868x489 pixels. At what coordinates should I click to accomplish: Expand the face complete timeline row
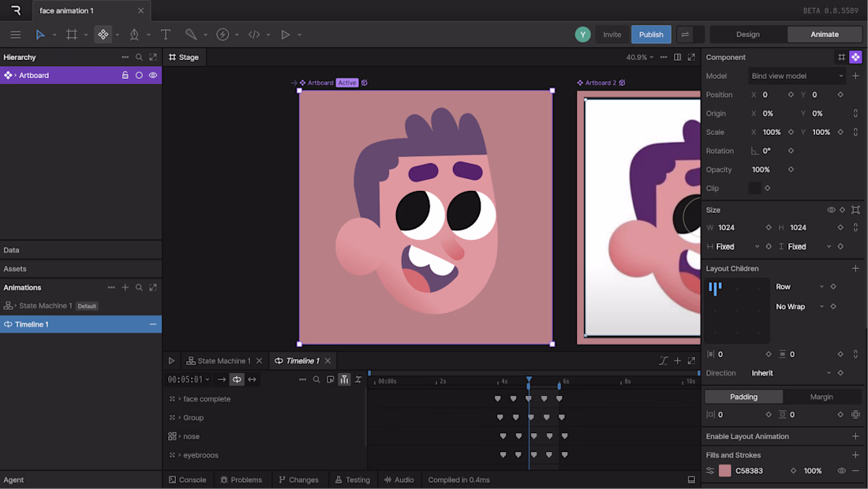click(179, 399)
